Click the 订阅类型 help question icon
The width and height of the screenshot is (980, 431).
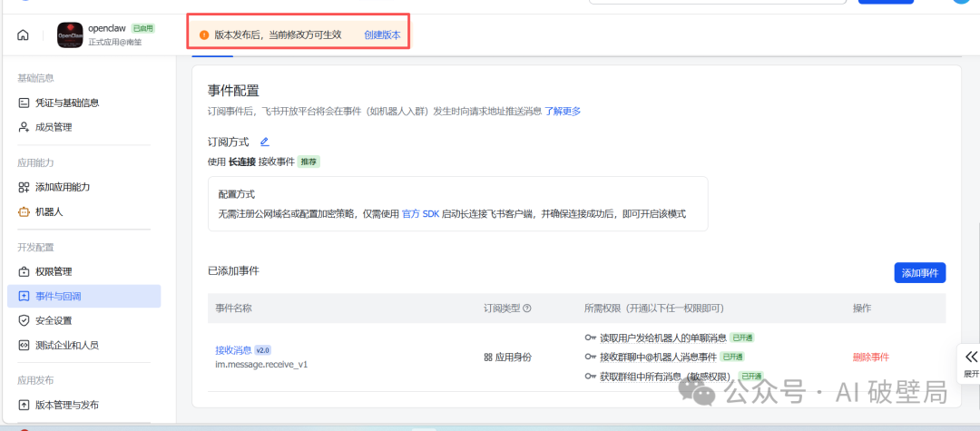527,308
